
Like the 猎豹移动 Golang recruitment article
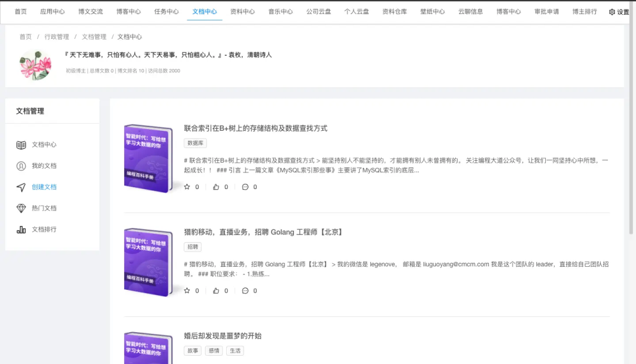click(x=216, y=291)
